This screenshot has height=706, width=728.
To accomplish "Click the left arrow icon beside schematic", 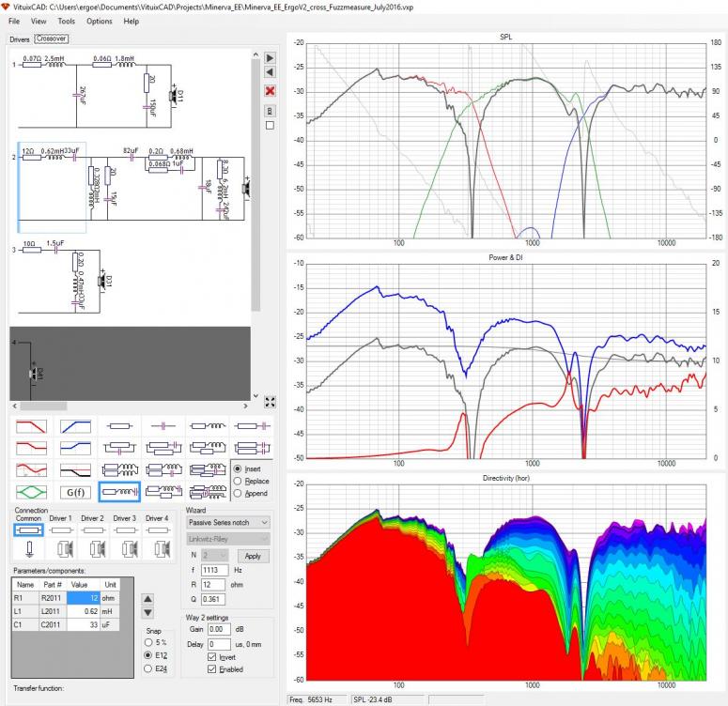I will click(270, 72).
